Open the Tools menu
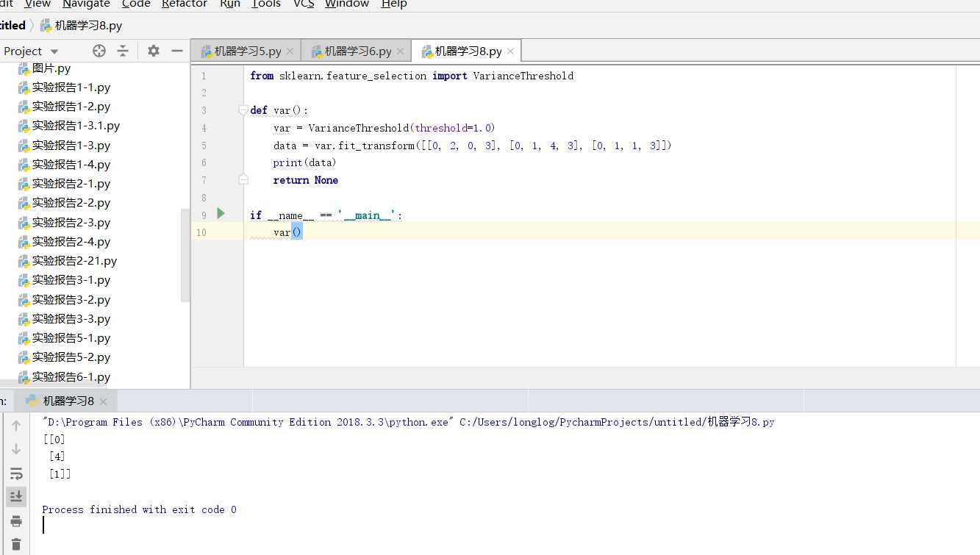The height and width of the screenshot is (555, 980). point(266,4)
